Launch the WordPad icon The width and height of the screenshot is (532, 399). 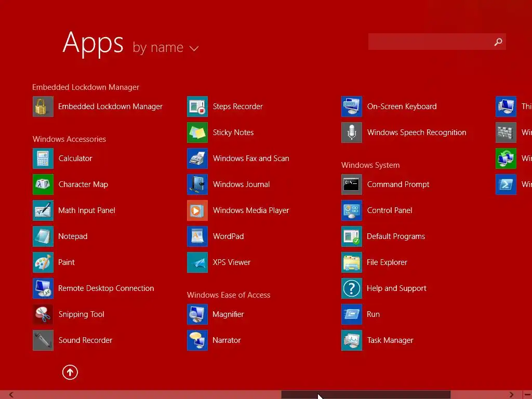click(197, 236)
